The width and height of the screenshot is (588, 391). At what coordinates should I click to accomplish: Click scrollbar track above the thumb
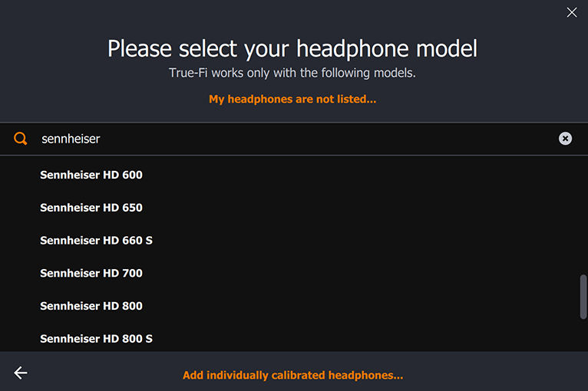(x=583, y=215)
